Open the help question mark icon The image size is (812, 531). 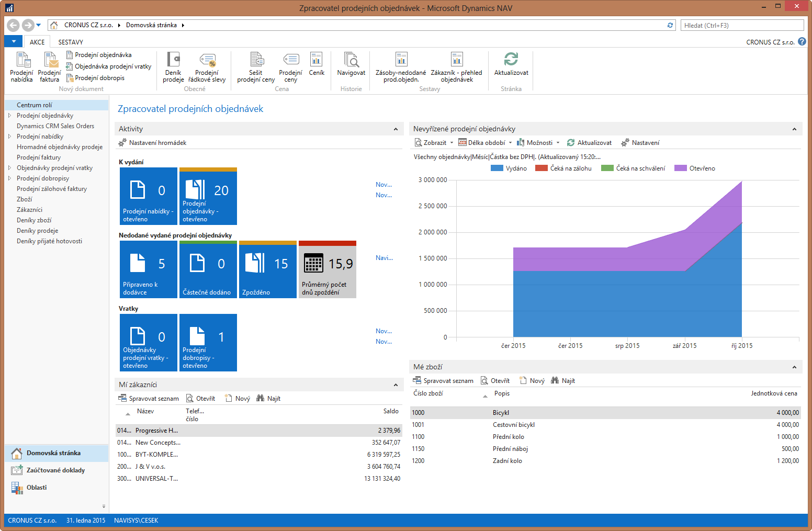click(x=802, y=42)
